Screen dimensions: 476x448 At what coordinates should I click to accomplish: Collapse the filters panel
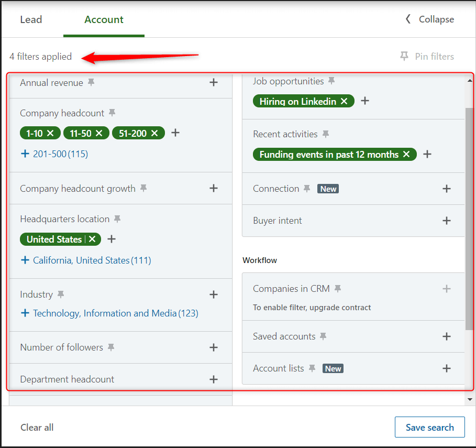[430, 19]
